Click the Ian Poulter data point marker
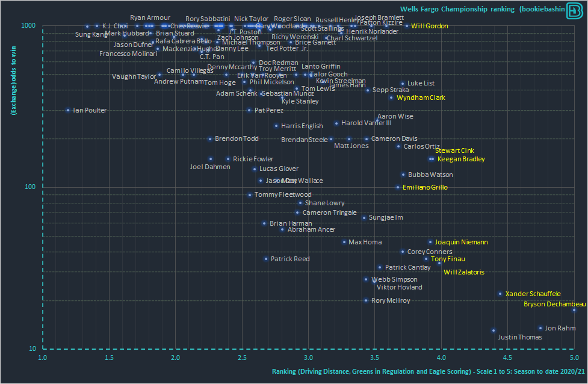 coord(67,110)
